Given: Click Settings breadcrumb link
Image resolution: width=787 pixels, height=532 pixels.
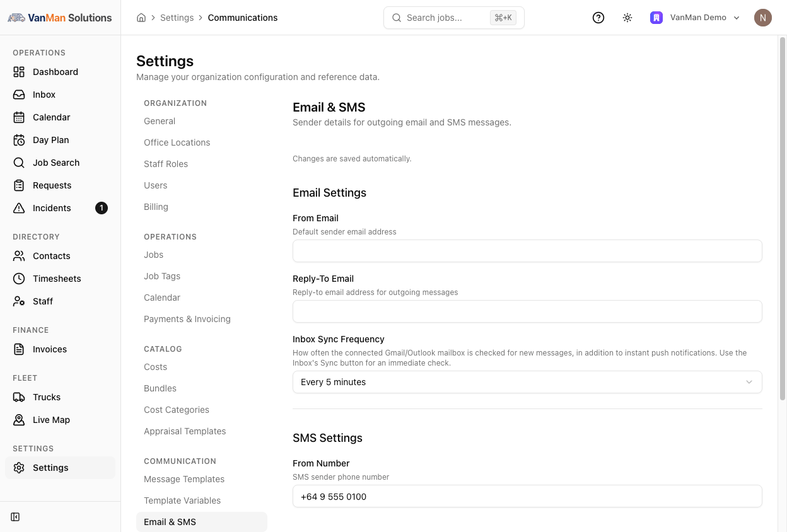Looking at the screenshot, I should point(177,18).
